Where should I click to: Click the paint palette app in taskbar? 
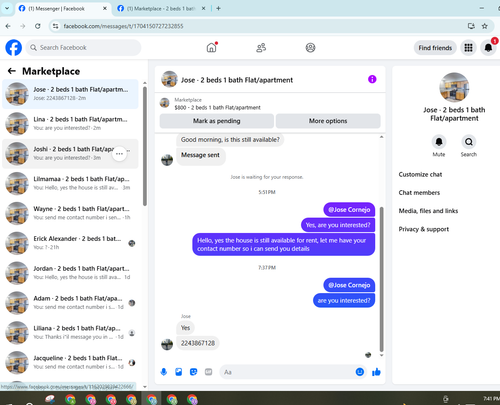[x=50, y=399]
